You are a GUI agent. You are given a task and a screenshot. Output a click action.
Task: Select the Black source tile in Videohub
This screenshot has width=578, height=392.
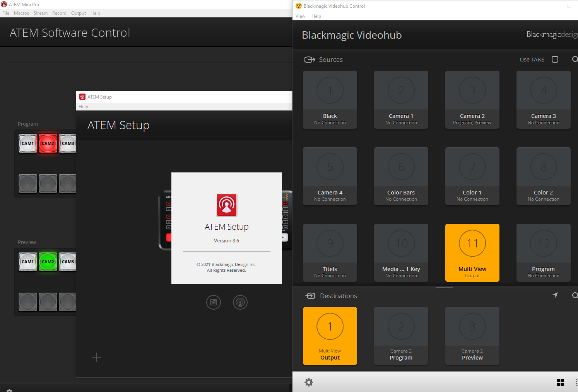point(330,100)
